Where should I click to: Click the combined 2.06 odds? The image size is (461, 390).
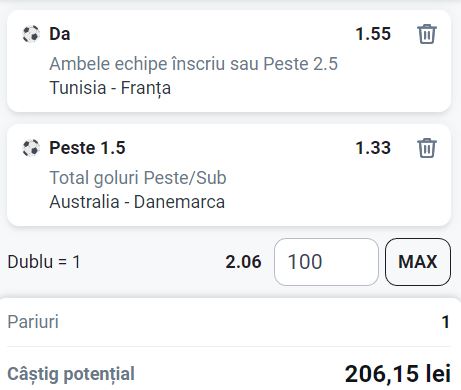point(243,262)
